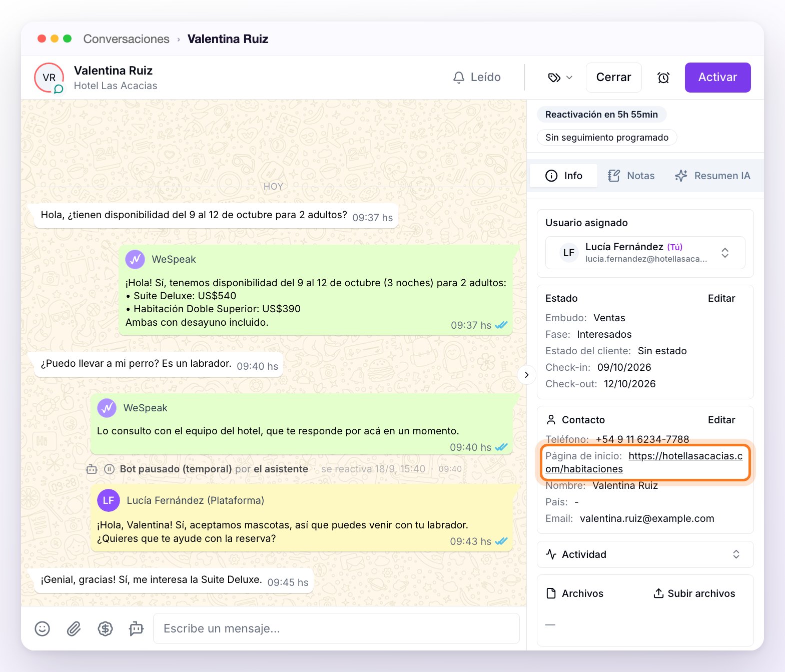Click Subir archivos to upload files
Viewport: 785px width, 672px height.
(694, 593)
